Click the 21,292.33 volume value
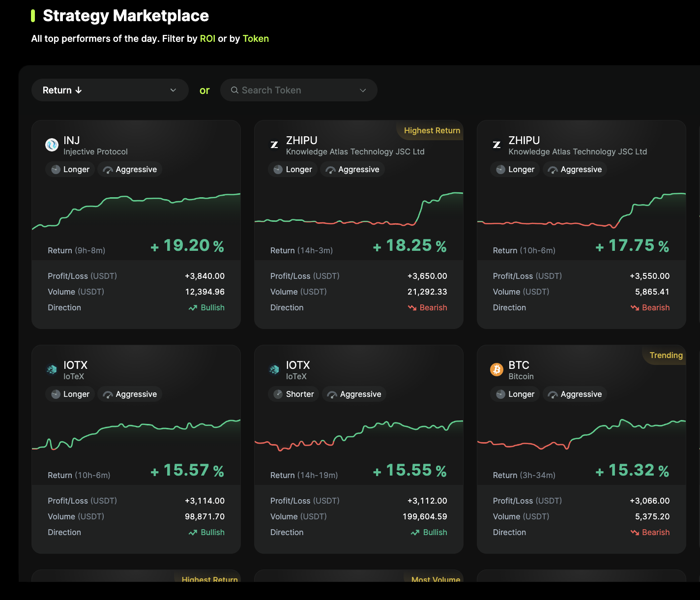The image size is (700, 600). (x=427, y=292)
